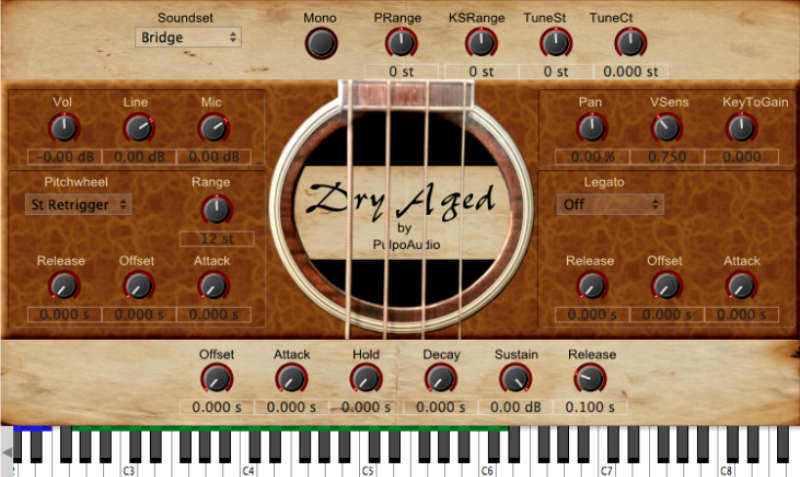This screenshot has width=800, height=477.
Task: Click the TuneCt fine tune knob
Action: (629, 43)
